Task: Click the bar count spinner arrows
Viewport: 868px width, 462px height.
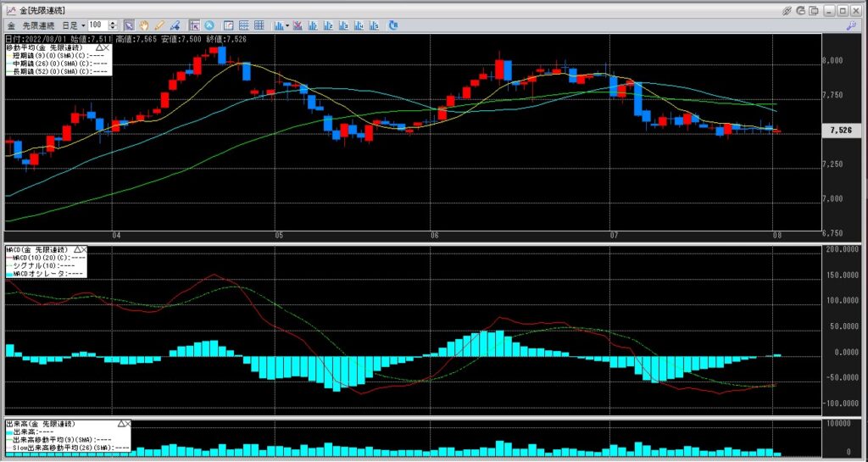Action: click(114, 25)
